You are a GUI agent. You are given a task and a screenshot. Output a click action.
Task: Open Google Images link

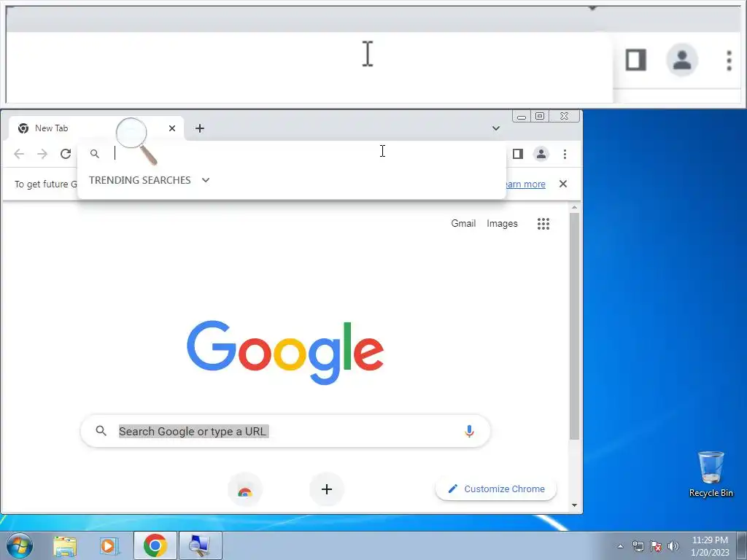click(x=502, y=223)
